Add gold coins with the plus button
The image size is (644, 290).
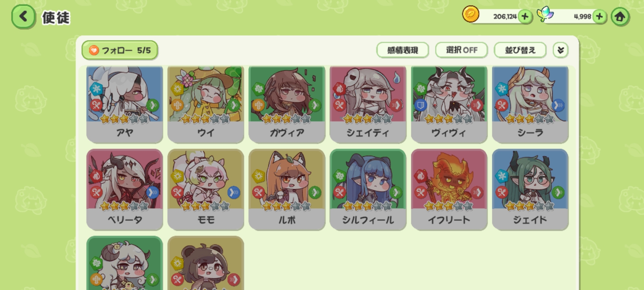[524, 17]
